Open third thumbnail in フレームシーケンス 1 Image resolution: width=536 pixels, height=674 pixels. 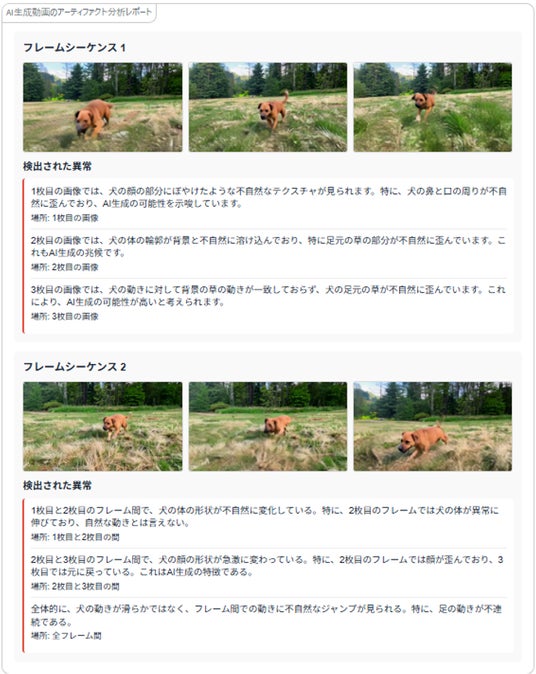click(433, 107)
